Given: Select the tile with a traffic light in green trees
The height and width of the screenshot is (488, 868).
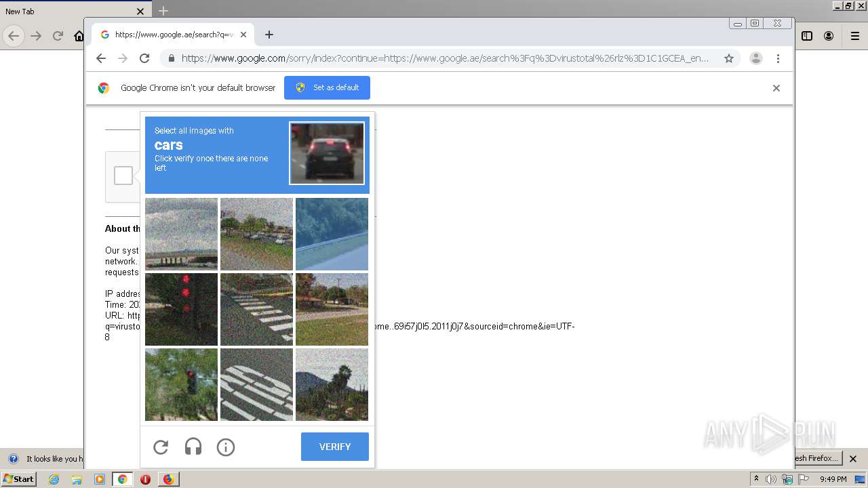Looking at the screenshot, I should click(181, 384).
